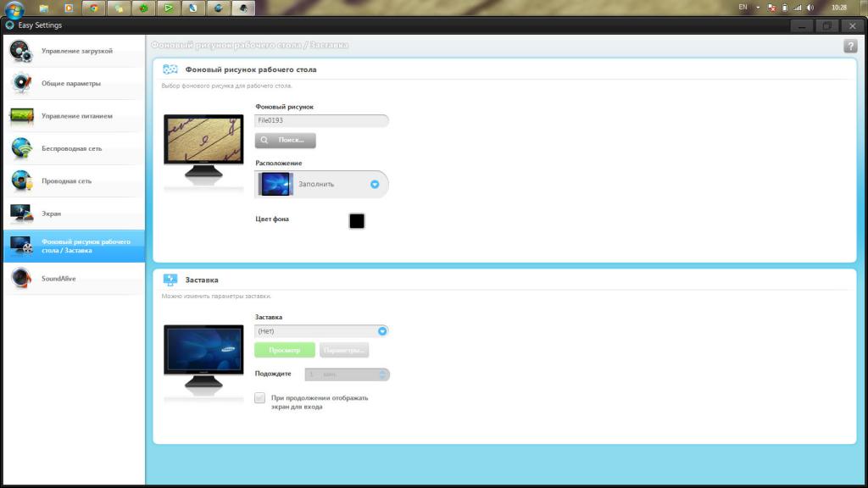Click the Параметры... screensaver button
Image resolution: width=868 pixels, height=488 pixels.
pos(344,350)
